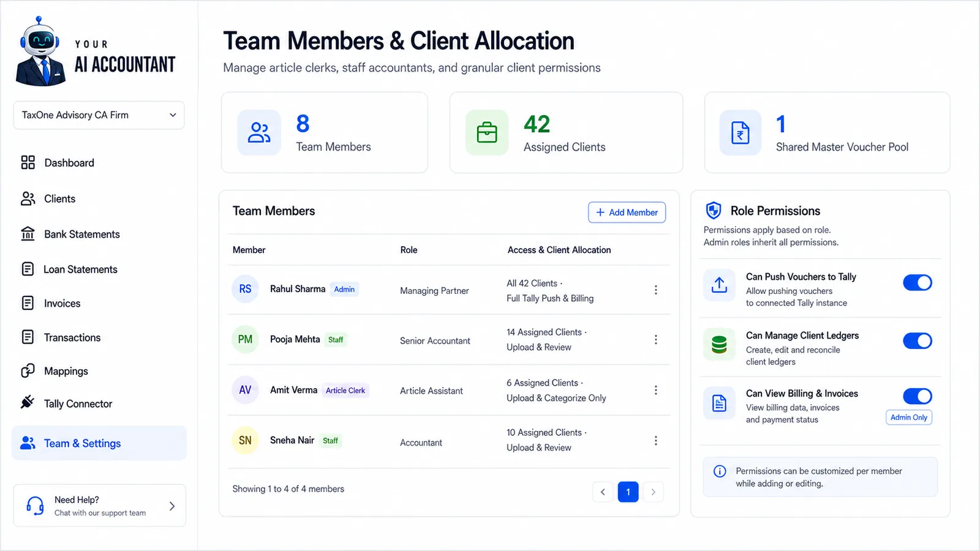
Task: Click the AI Accountant robot logo
Action: 40,52
